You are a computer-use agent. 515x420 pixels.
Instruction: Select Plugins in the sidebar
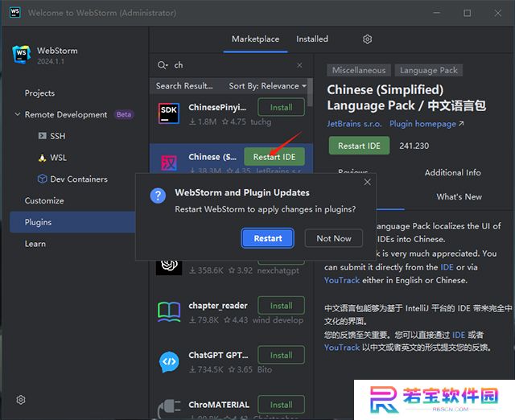pyautogui.click(x=72, y=222)
